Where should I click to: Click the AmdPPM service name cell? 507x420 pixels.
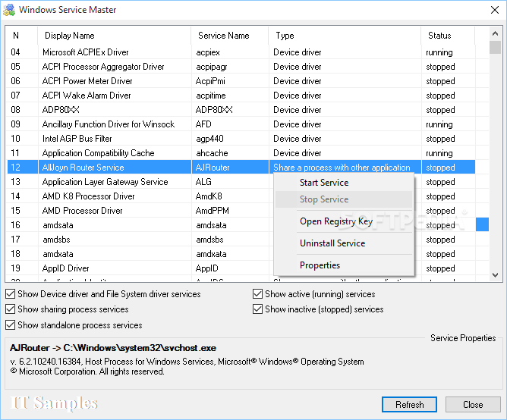(x=230, y=211)
